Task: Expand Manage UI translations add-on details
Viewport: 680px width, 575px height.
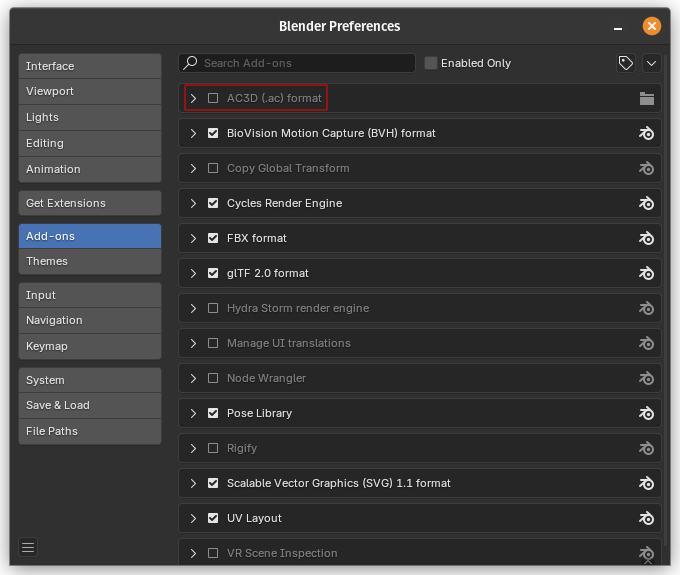Action: coord(193,343)
